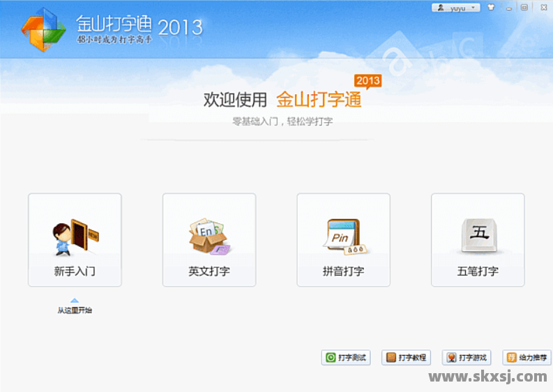Click the orange 金山打字通 welcome title
The height and width of the screenshot is (392, 553).
319,100
